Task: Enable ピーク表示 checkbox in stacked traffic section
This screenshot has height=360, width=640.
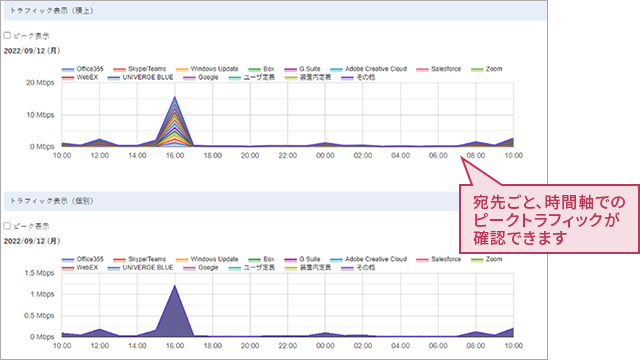Action: coord(7,36)
